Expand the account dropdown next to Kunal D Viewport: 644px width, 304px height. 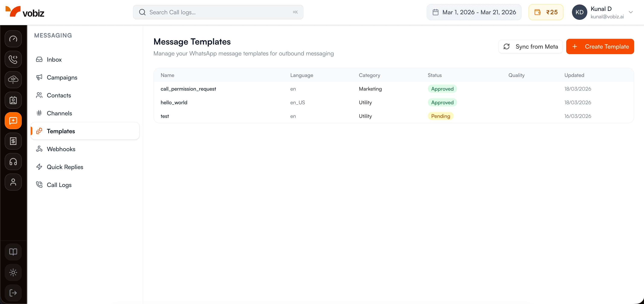point(631,12)
